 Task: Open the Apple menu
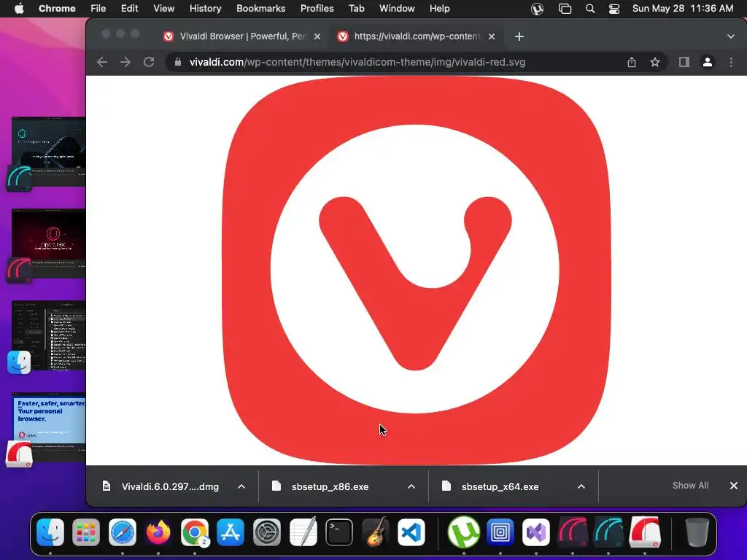[19, 9]
